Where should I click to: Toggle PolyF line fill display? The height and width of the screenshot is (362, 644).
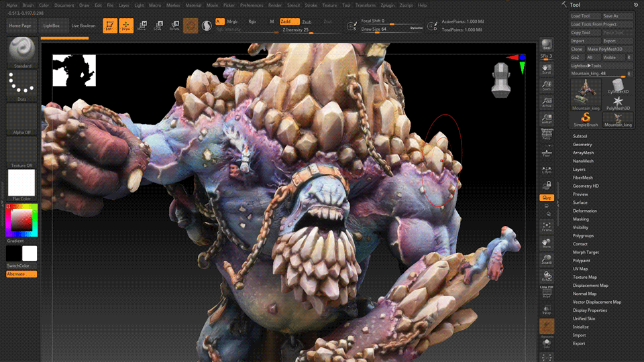click(546, 292)
